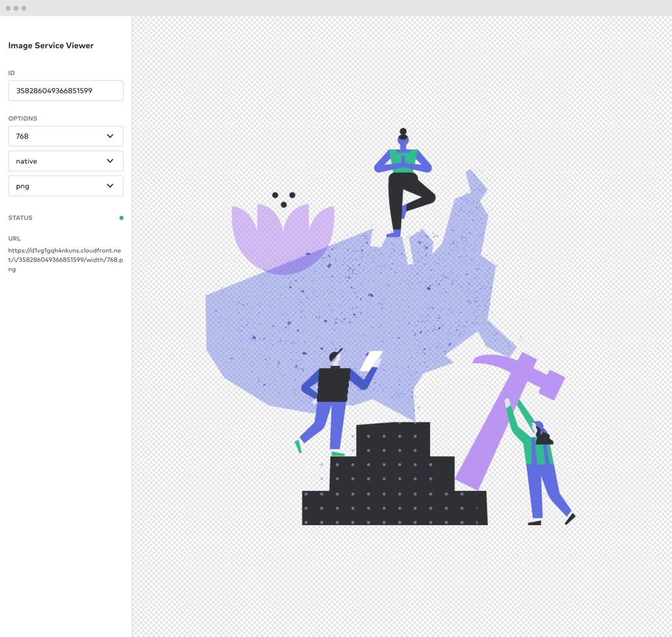Expand the chevron on the png selector
Image resolution: width=672 pixels, height=637 pixels.
110,186
